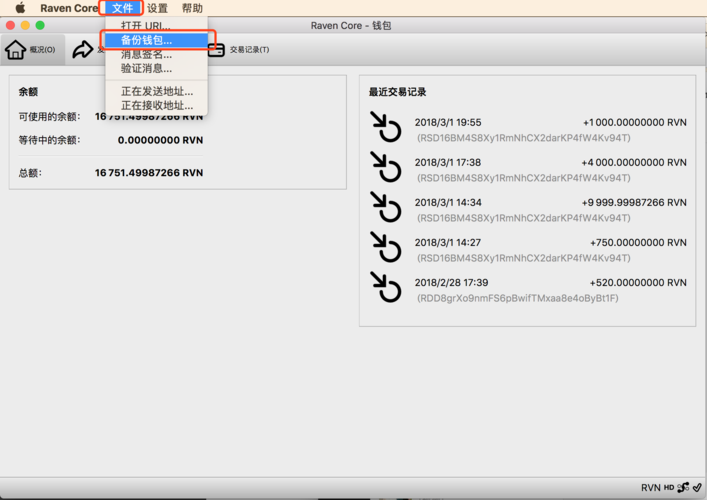Click the sync checkmark status icon
The image size is (707, 500).
(x=697, y=488)
